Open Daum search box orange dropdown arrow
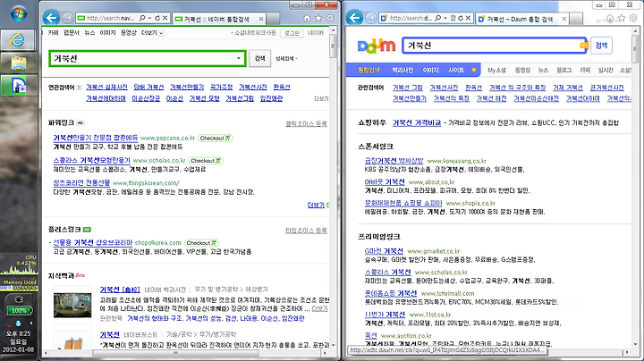The height and width of the screenshot is (361, 644). [583, 45]
